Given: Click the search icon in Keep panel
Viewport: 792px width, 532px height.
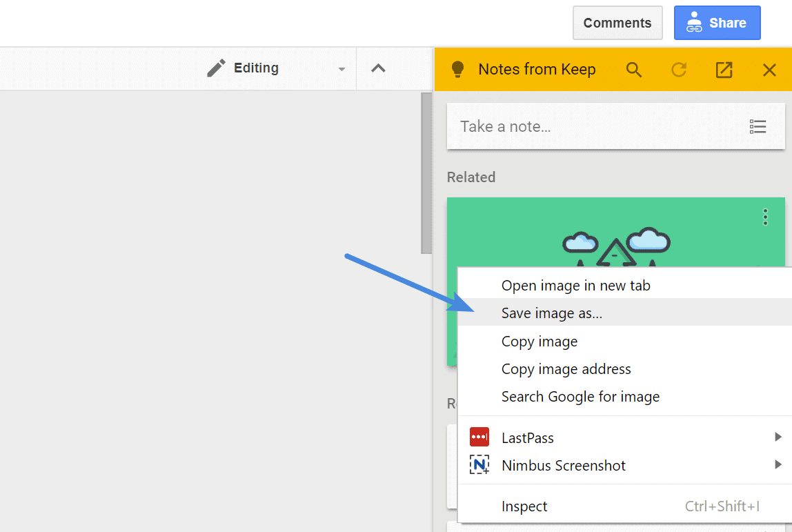Looking at the screenshot, I should [633, 70].
